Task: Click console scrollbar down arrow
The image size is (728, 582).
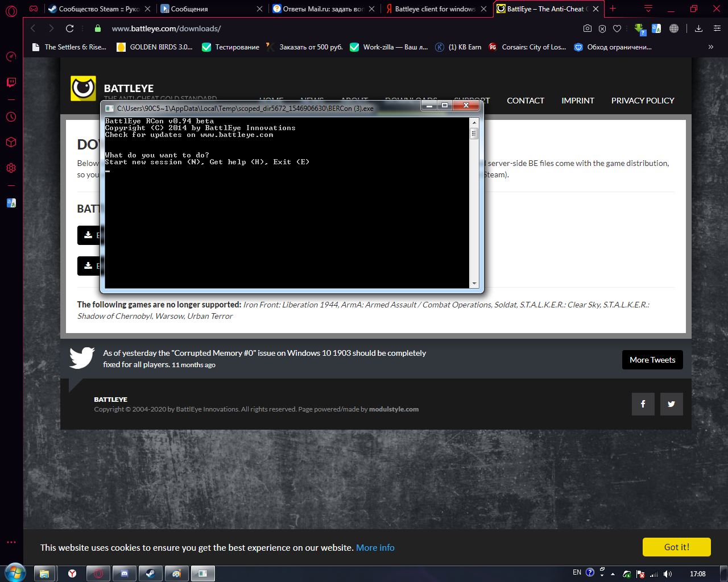Action: (x=474, y=284)
